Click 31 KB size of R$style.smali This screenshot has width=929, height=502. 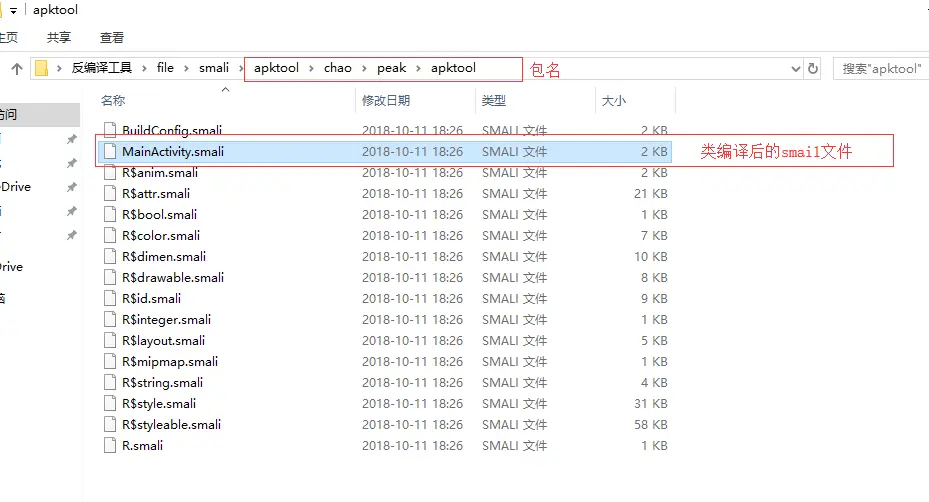tap(651, 404)
